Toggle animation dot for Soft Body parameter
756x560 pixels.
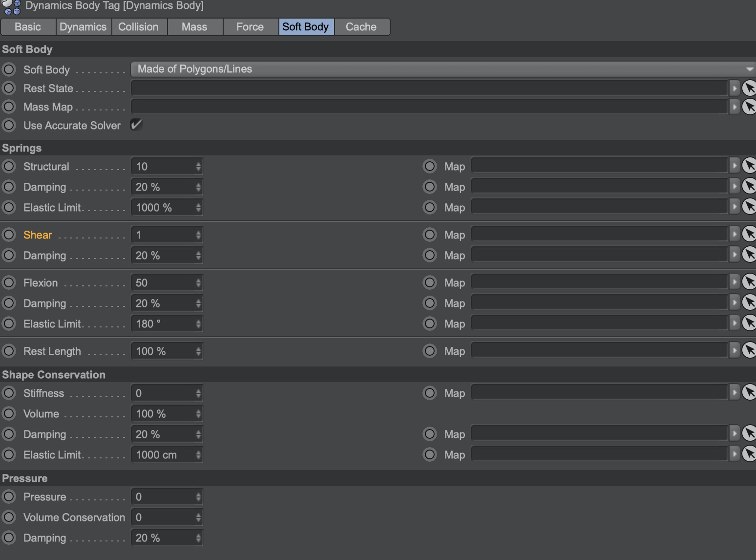(x=9, y=69)
